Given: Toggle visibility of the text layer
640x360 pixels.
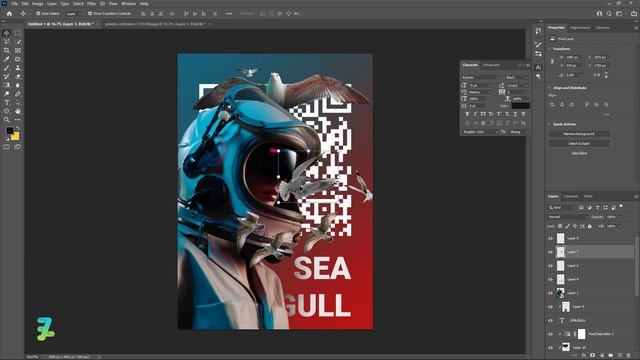Looking at the screenshot, I should pos(550,320).
